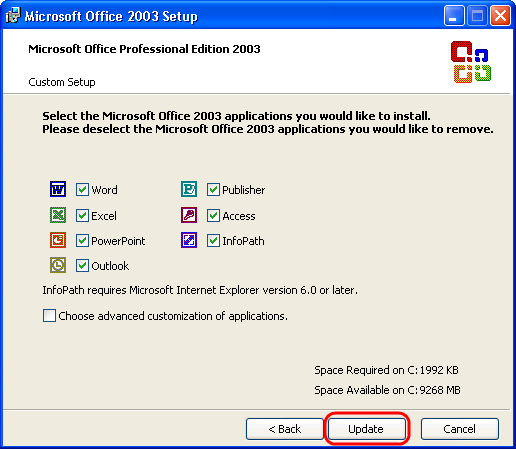Uncheck the Word checkbox

pyautogui.click(x=82, y=189)
